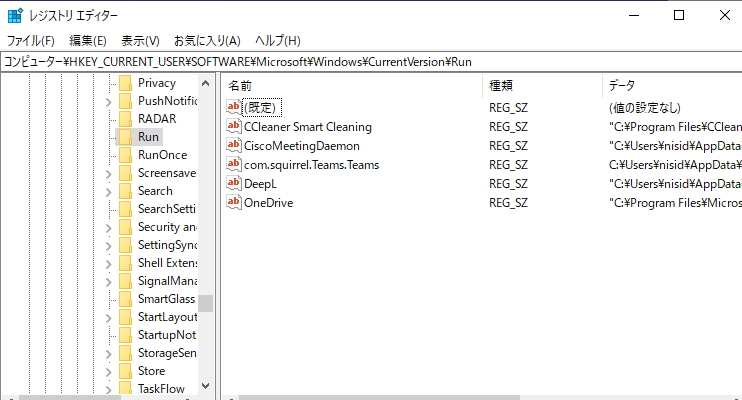Click the Security and Maintenance folder icon
Screen dimensions: 742x400
coord(125,227)
